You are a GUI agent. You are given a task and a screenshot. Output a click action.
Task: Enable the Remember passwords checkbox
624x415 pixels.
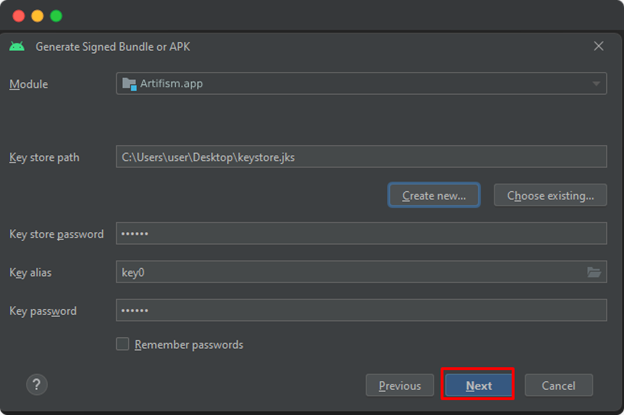coord(123,344)
